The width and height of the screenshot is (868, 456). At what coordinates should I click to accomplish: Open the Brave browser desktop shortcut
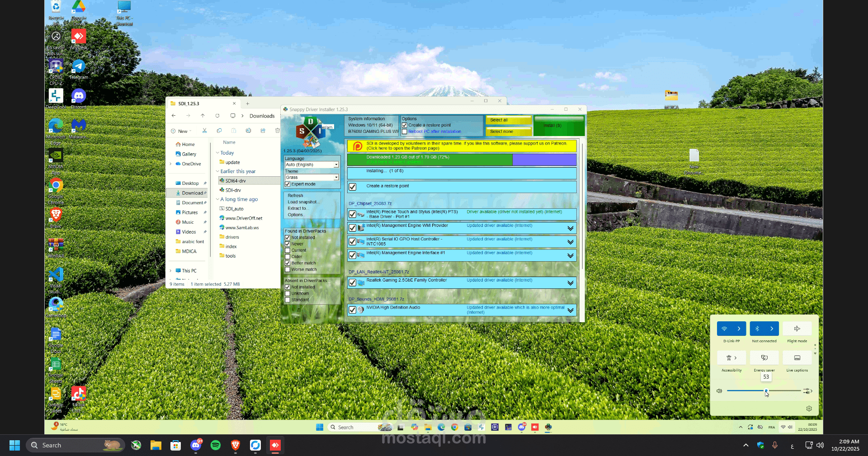click(x=56, y=218)
